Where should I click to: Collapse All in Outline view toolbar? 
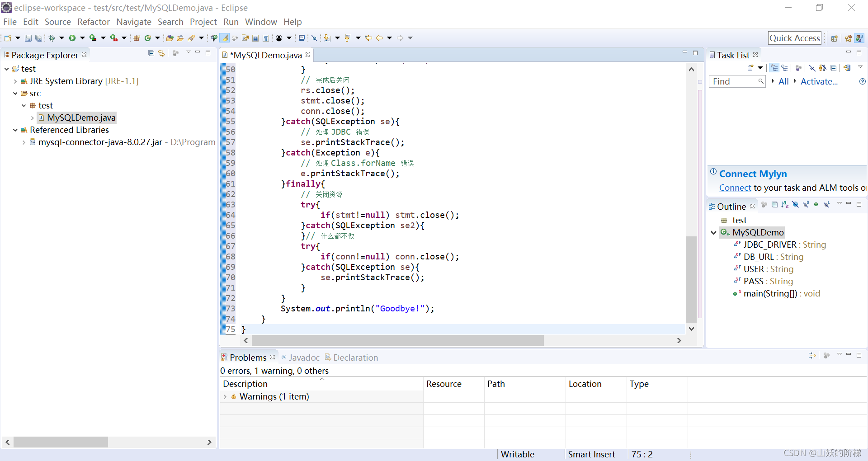[774, 205]
